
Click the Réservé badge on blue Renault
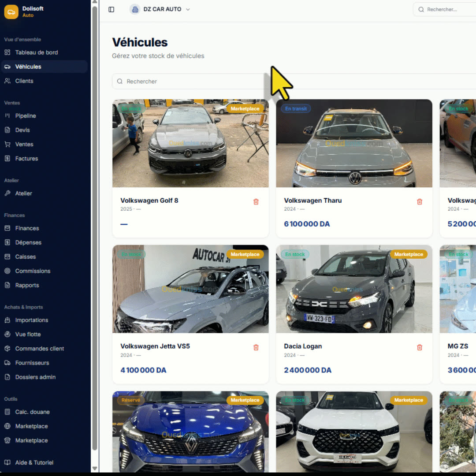pos(131,400)
